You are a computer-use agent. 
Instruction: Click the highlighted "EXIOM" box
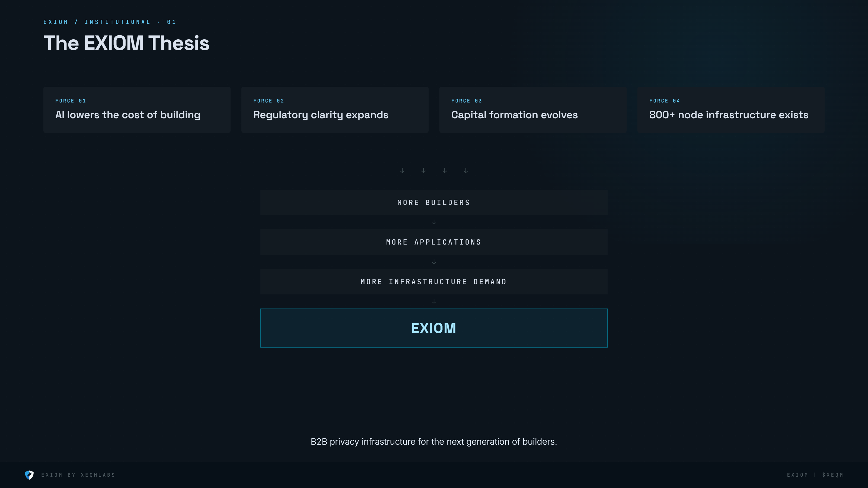434,328
